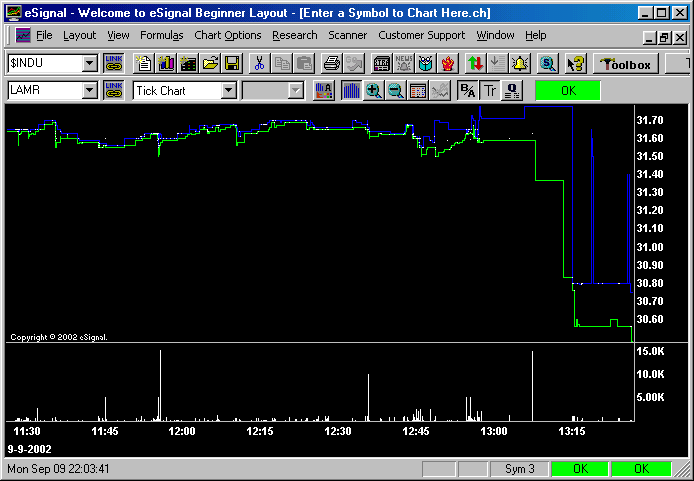This screenshot has height=481, width=694.
Task: Click the greyed line tools icon
Action: pyautogui.click(x=440, y=90)
